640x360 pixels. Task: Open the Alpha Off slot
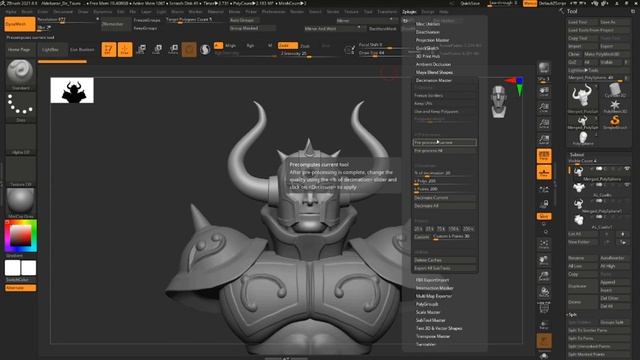[x=20, y=140]
